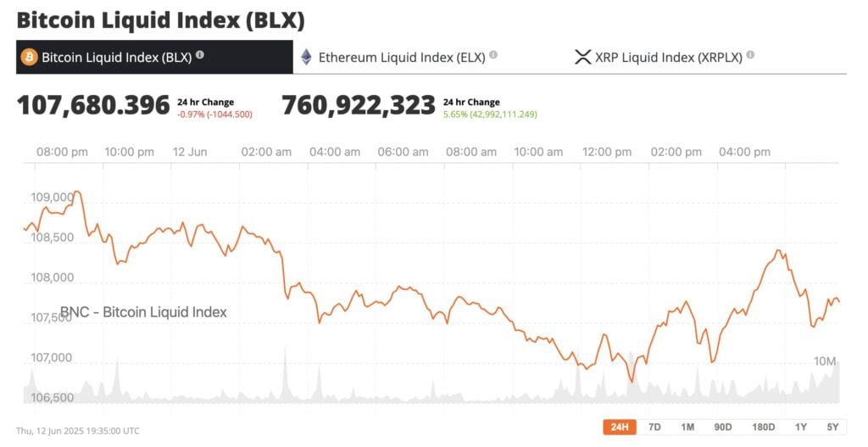The width and height of the screenshot is (868, 447).
Task: Select the Bitcoin Liquid Index (BLX) tab
Action: [x=154, y=57]
